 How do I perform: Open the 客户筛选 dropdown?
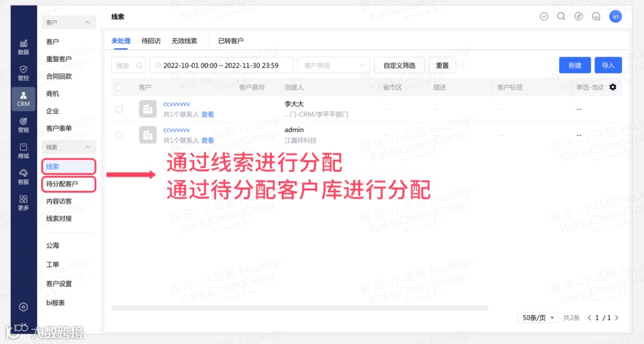pyautogui.click(x=333, y=65)
